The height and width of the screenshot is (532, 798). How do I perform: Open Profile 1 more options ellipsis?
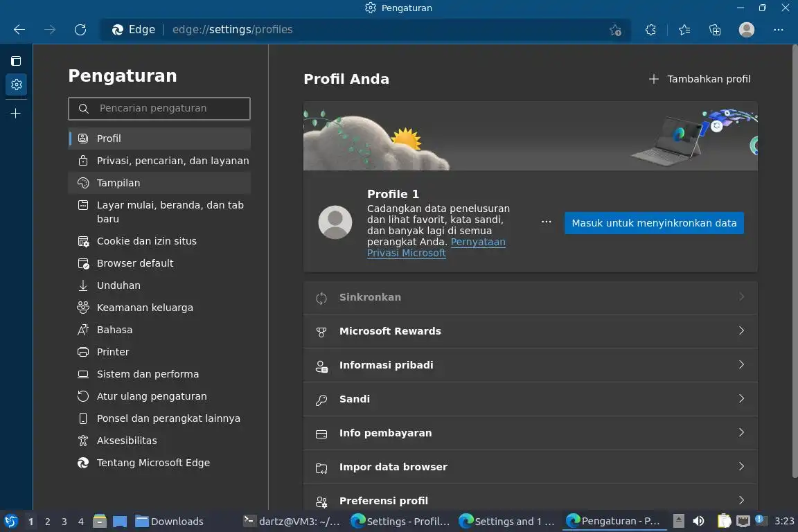click(546, 222)
